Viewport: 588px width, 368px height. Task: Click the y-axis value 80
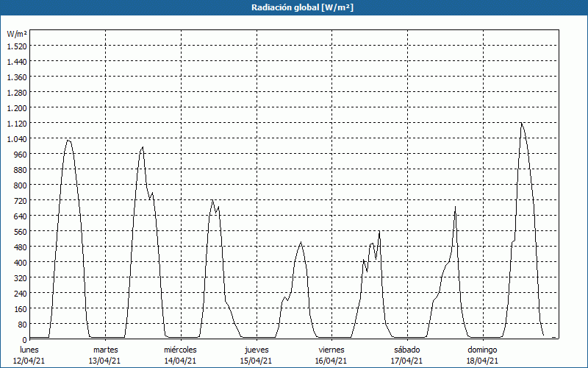(x=23, y=325)
